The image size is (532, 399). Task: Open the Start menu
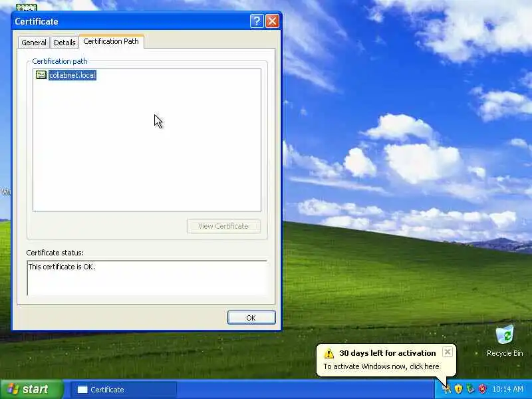(x=31, y=389)
